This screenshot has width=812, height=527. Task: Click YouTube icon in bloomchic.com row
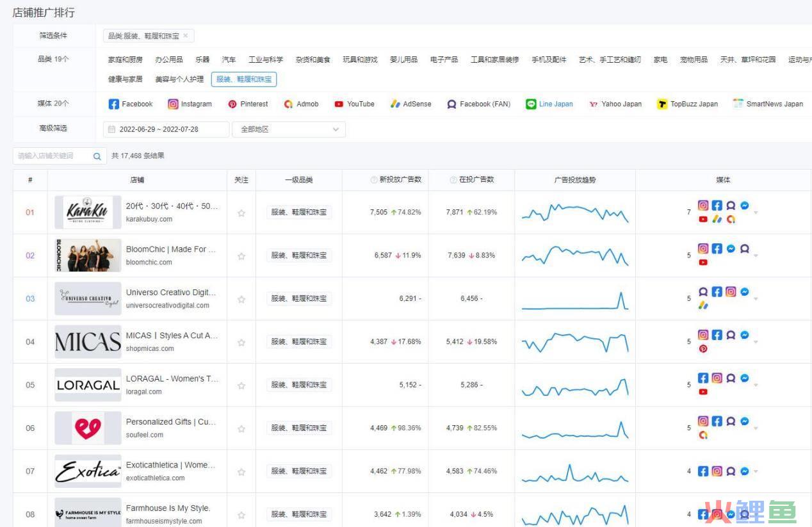coord(703,263)
